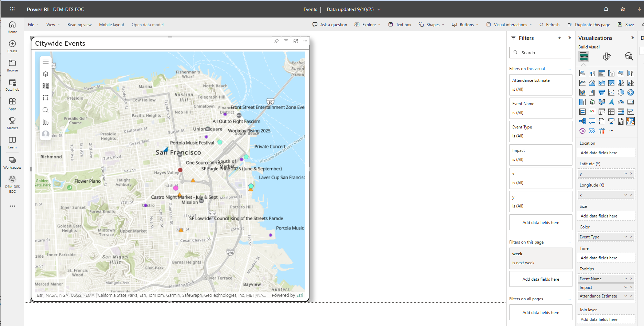This screenshot has width=644, height=326.
Task: Open focus mode for the map visual
Action: 296,41
